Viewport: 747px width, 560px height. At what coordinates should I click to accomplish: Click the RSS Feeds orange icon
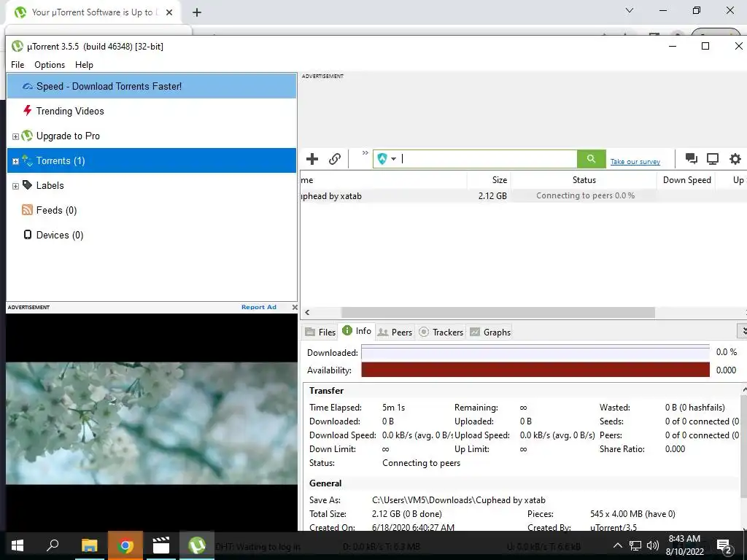point(27,209)
